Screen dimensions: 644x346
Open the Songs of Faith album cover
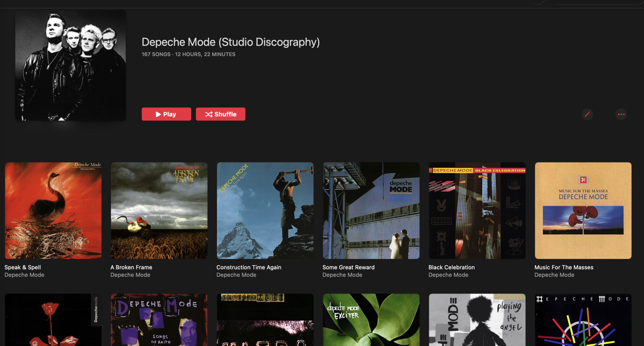(159, 320)
